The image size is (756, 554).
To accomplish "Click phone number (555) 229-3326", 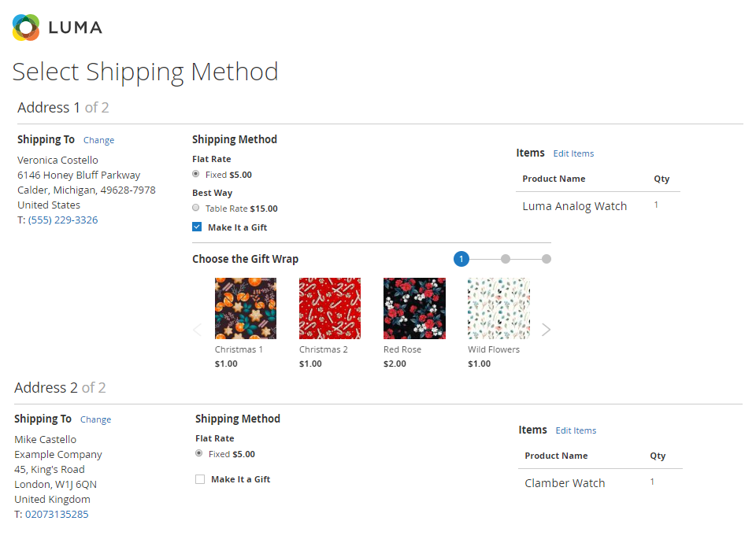I will 63,220.
